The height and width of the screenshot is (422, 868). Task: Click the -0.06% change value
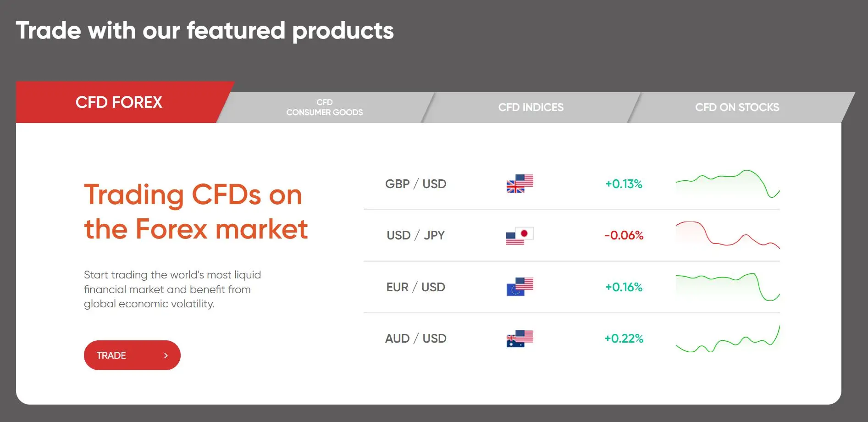point(624,235)
